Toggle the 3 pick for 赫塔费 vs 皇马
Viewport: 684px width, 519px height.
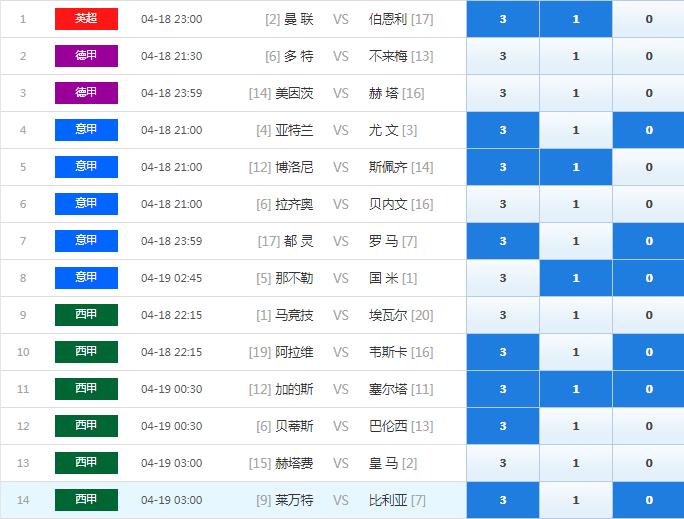[x=503, y=463]
